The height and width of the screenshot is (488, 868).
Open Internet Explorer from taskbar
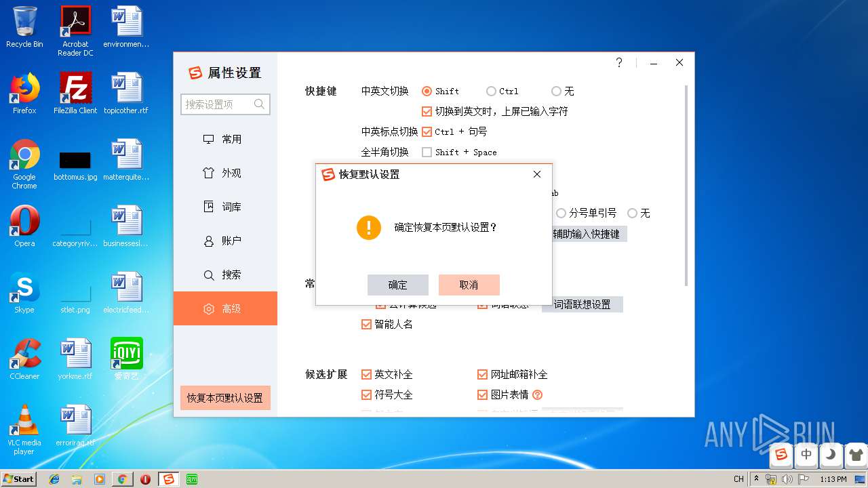(54, 479)
